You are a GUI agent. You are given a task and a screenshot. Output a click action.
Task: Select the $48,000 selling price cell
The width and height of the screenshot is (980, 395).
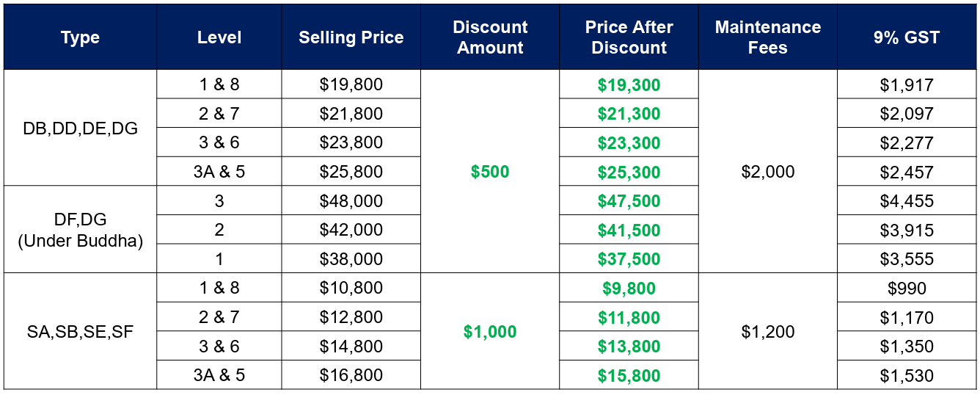tap(351, 200)
